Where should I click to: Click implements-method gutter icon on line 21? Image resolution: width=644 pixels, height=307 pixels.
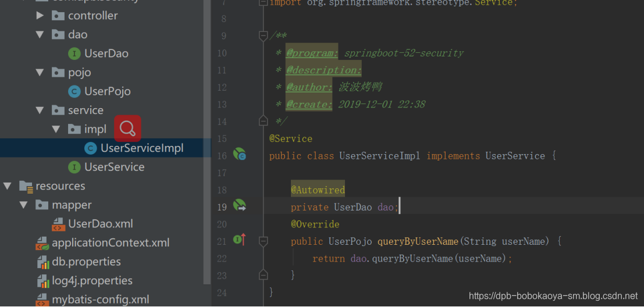click(x=240, y=239)
